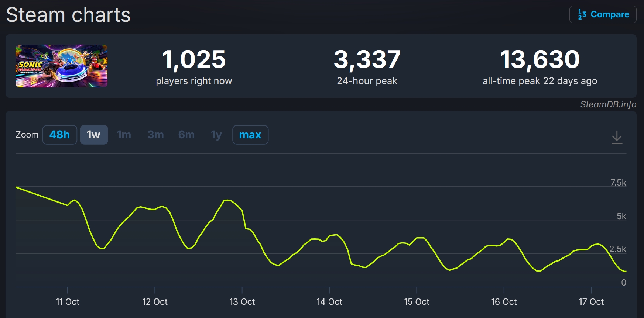Choose the 3m zoom range
This screenshot has height=318, width=644.
point(155,135)
